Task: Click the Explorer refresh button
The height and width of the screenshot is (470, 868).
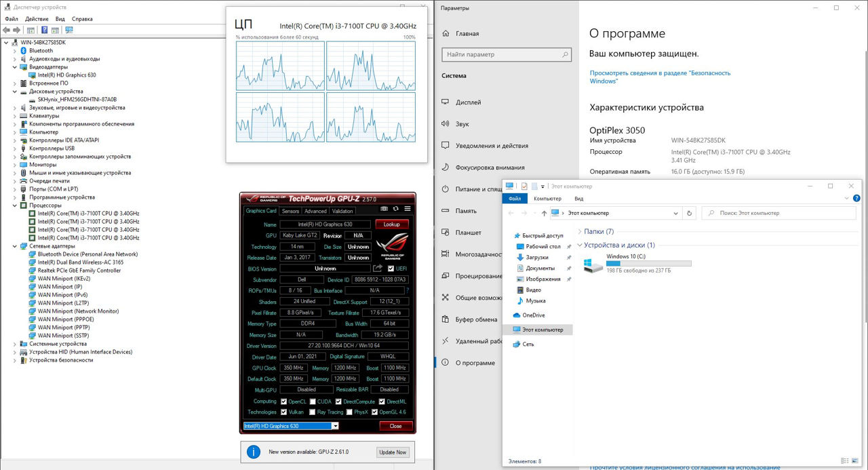Action: (x=690, y=213)
